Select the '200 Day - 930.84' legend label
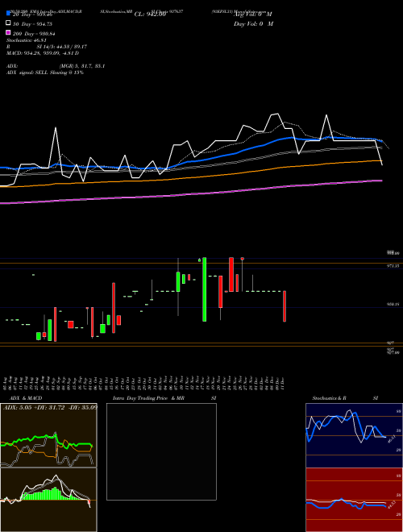 pos(34,34)
